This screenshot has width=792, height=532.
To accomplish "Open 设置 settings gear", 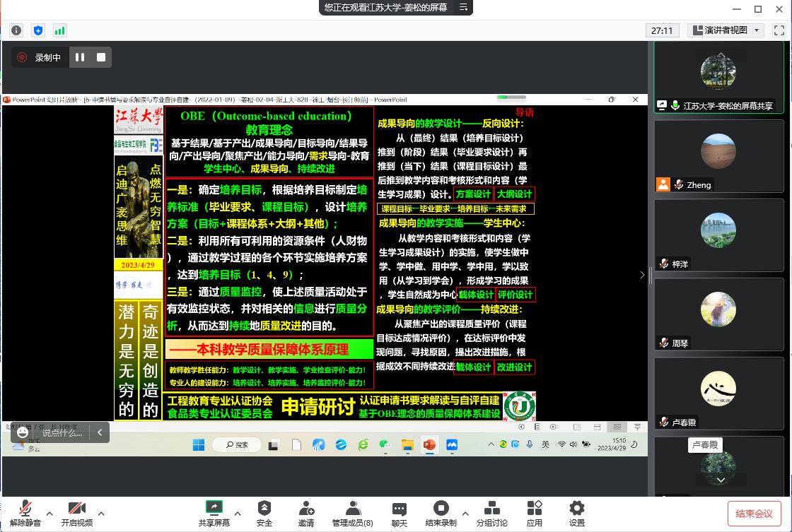I will (x=577, y=514).
